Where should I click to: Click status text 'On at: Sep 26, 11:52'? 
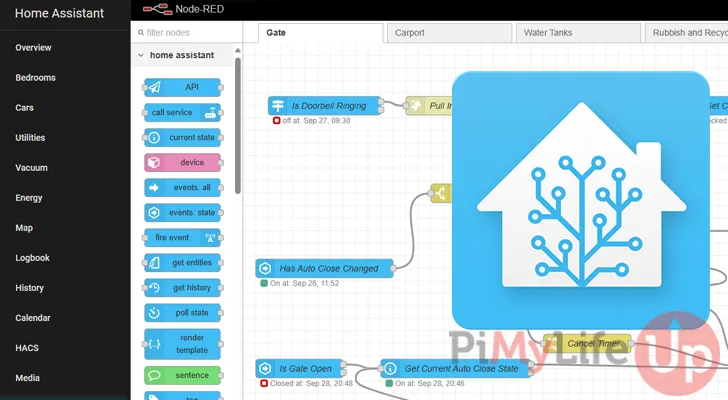[x=305, y=283]
